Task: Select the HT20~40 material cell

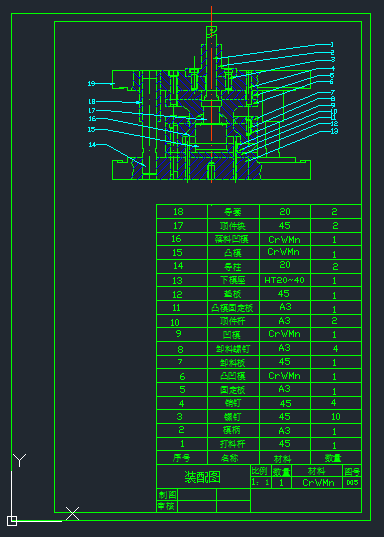Action: (x=285, y=280)
